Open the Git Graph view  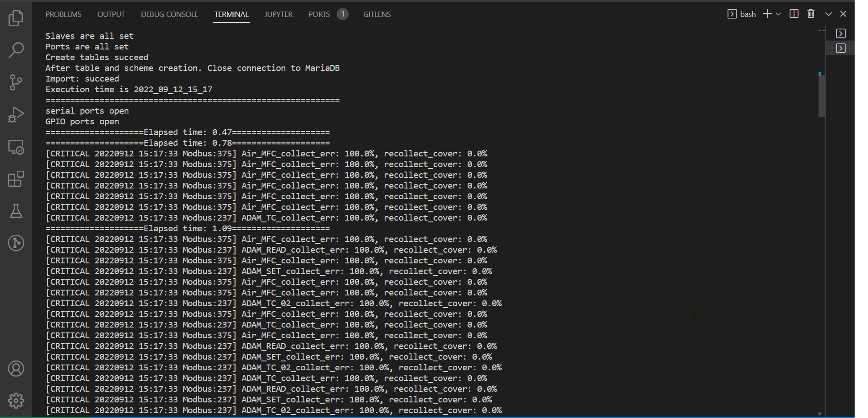(16, 243)
